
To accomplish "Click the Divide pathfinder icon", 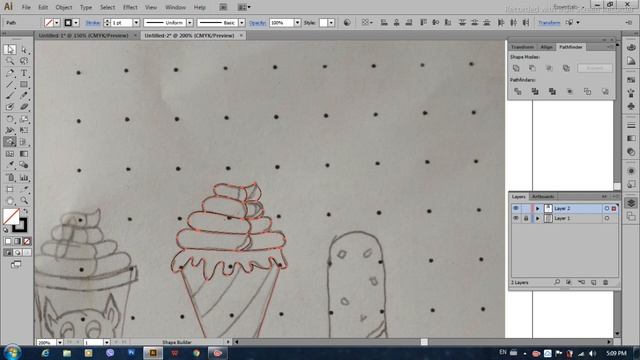I will tap(518, 91).
